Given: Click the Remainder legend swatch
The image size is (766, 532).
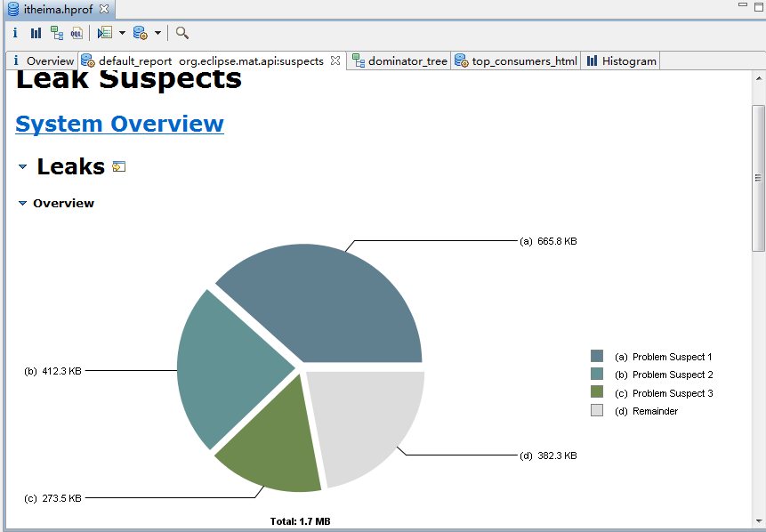Looking at the screenshot, I should [597, 410].
